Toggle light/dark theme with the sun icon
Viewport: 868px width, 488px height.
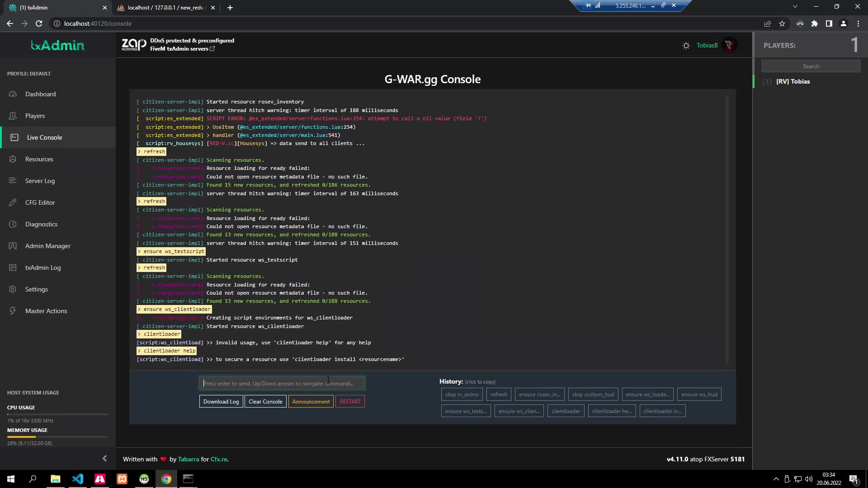(x=686, y=45)
